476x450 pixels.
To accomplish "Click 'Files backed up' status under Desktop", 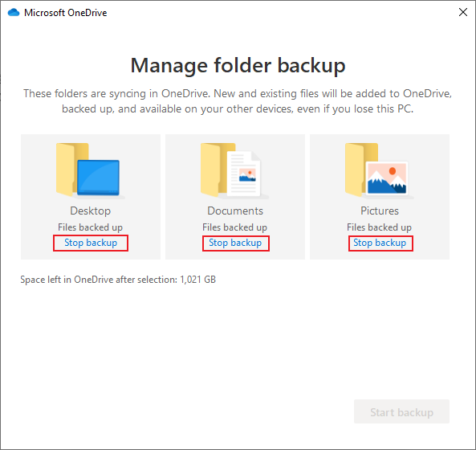I will click(90, 227).
